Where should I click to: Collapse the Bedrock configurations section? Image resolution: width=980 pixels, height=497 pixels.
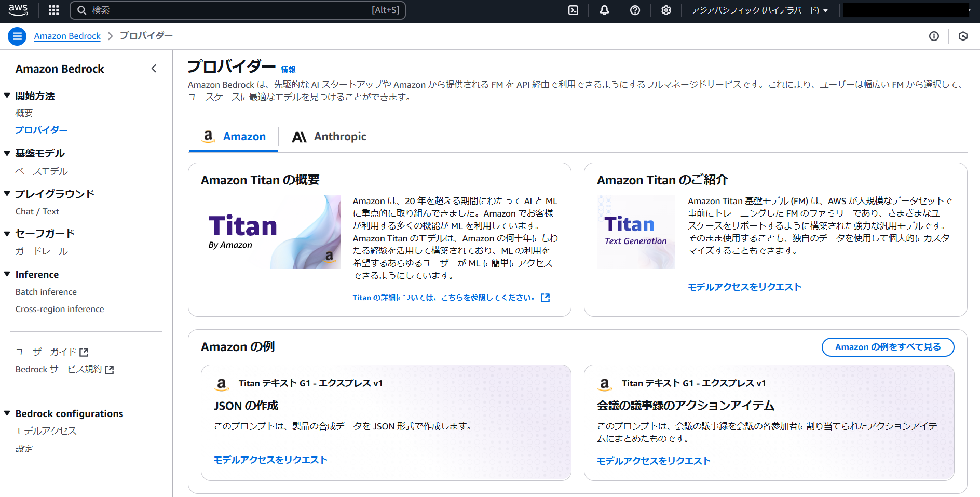(7, 413)
